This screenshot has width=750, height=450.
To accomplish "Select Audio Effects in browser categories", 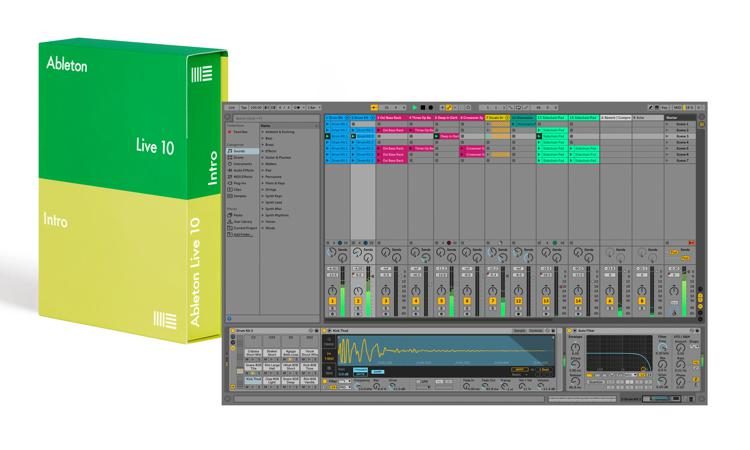I will pyautogui.click(x=243, y=170).
